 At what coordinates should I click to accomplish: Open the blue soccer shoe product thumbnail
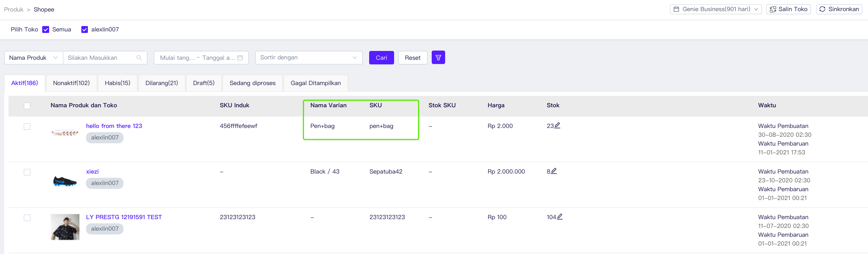click(x=65, y=181)
